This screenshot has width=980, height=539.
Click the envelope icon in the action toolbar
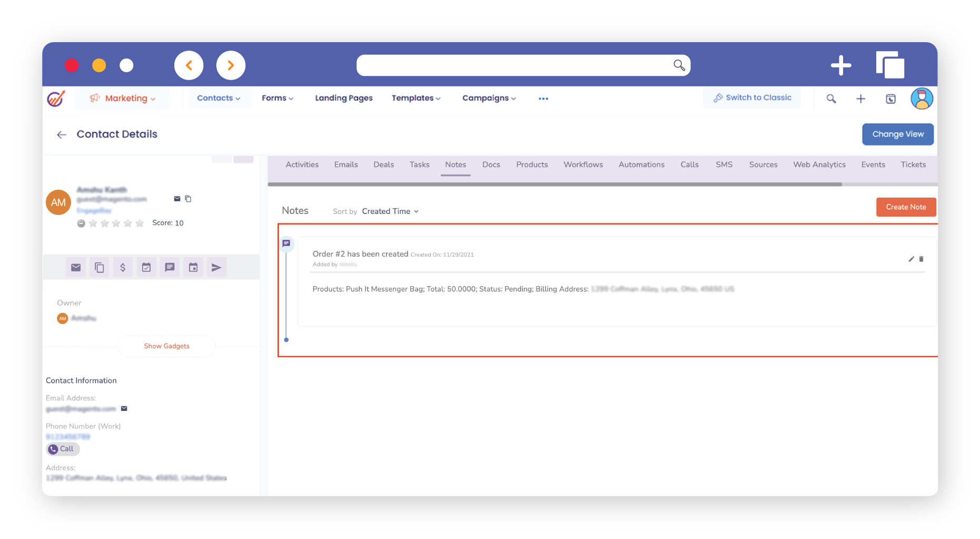click(76, 268)
